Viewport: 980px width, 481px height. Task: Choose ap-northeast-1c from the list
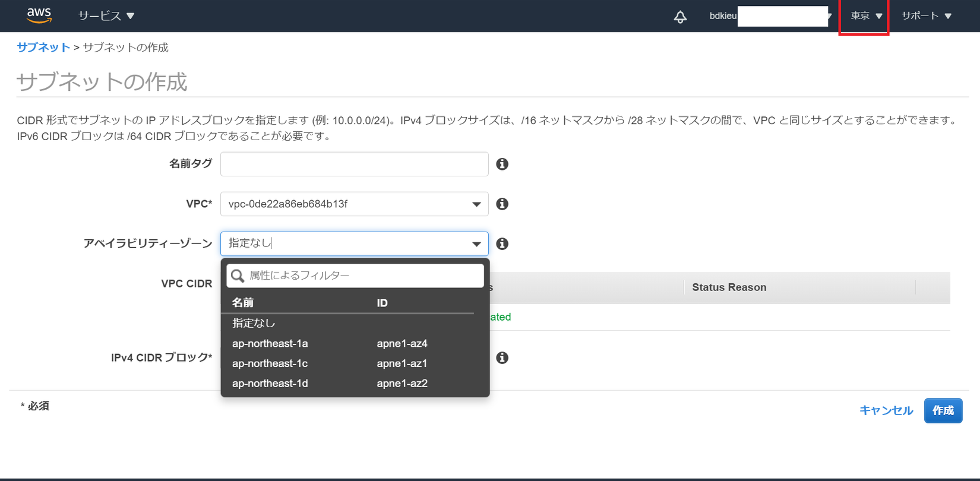click(x=270, y=363)
